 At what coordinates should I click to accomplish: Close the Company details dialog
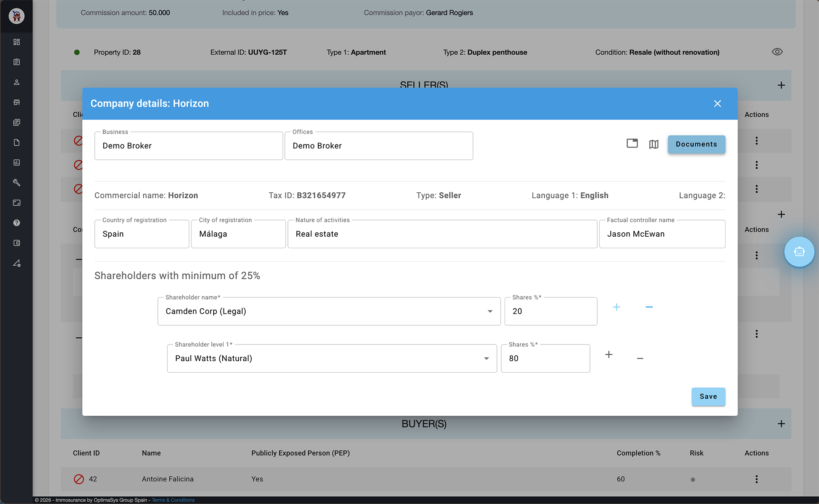(717, 104)
